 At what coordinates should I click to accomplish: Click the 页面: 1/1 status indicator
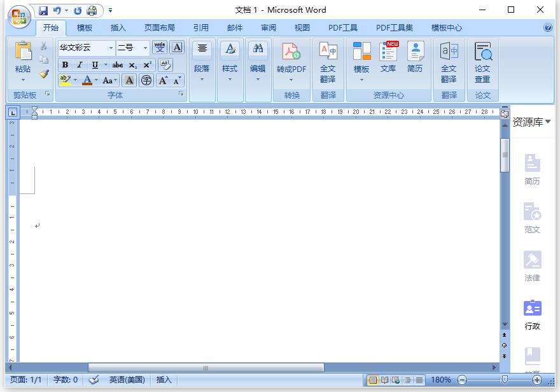[25, 380]
